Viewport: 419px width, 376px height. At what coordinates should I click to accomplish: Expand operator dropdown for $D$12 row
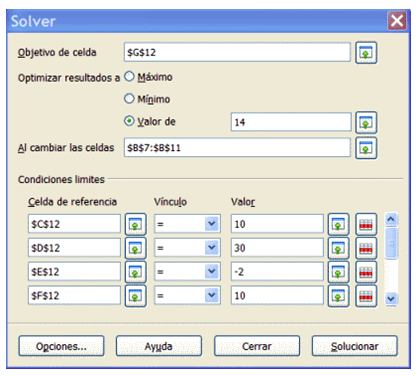pyautogui.click(x=212, y=248)
